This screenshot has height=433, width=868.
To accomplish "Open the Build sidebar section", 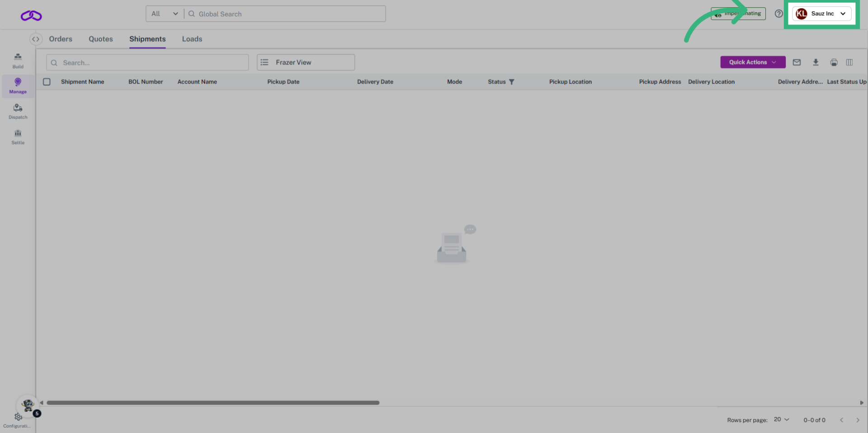I will coord(18,61).
